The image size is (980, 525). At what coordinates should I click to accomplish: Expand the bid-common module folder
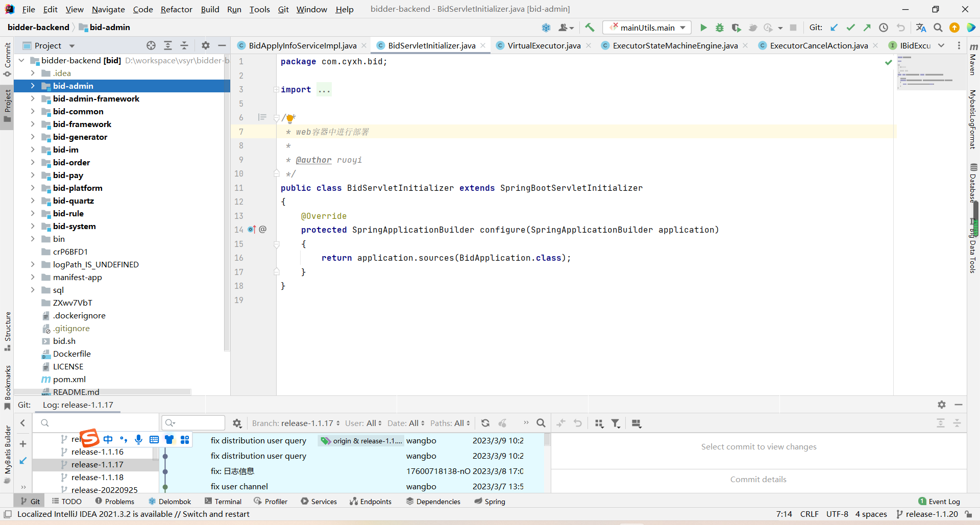pyautogui.click(x=33, y=111)
